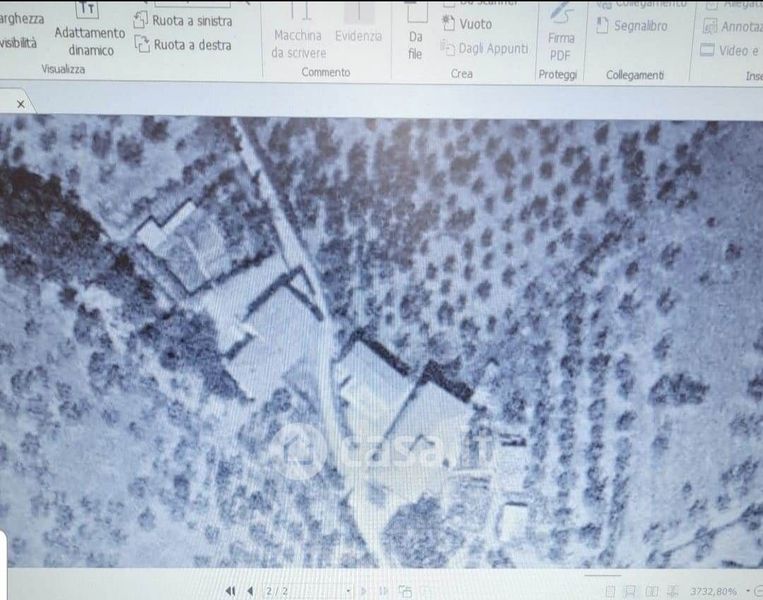Open the page number dropdown arrow
Screen dimensions: 763x600
point(348,591)
